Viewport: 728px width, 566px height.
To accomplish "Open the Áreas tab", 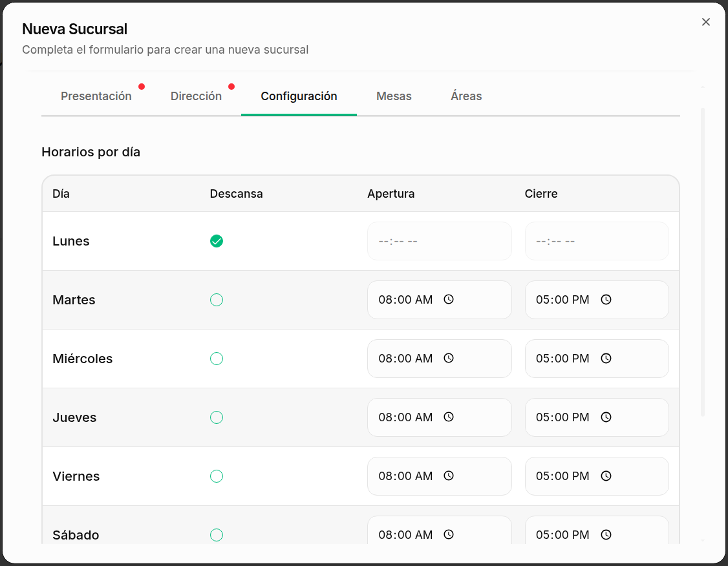I will point(466,96).
